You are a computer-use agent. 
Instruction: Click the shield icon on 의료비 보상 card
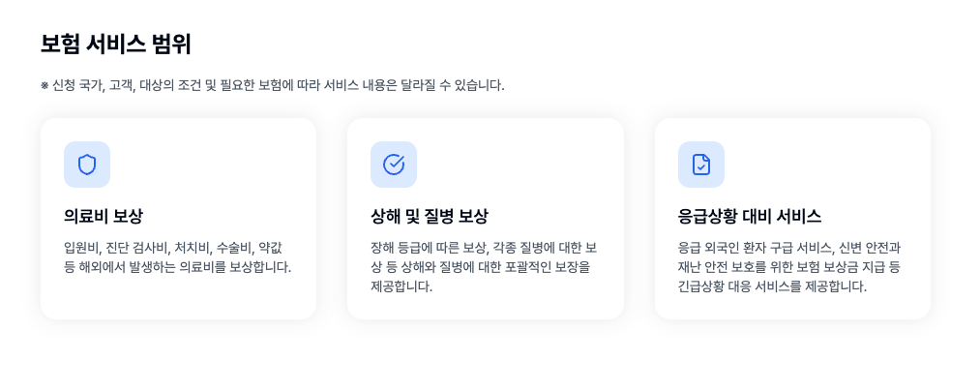[x=87, y=165]
